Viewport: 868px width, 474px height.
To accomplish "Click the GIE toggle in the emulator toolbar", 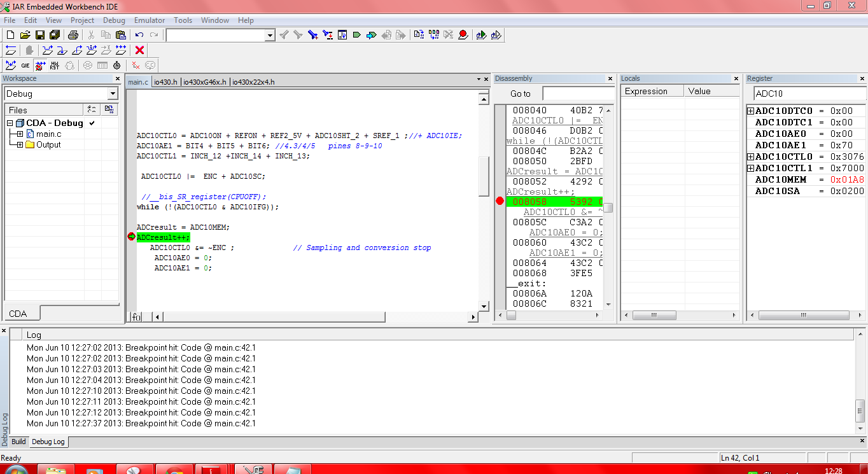I will (25, 66).
